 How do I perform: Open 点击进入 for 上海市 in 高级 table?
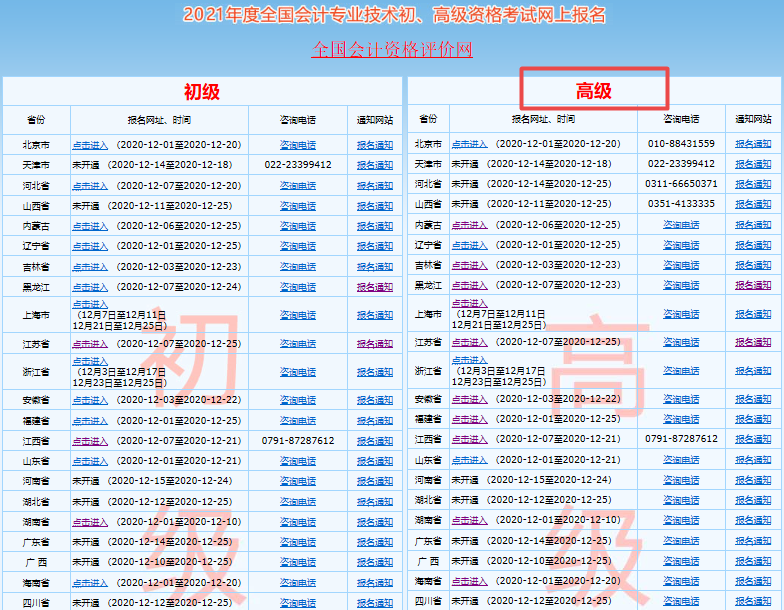point(470,303)
